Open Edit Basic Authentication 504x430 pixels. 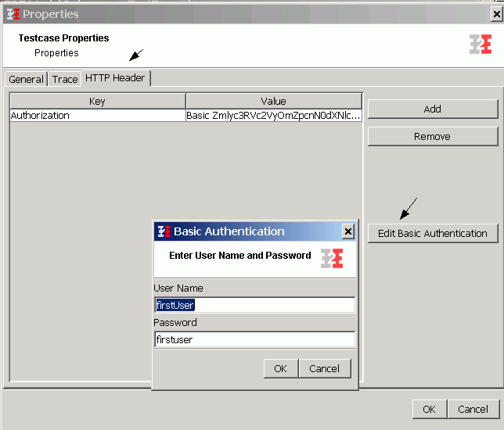[x=433, y=233]
